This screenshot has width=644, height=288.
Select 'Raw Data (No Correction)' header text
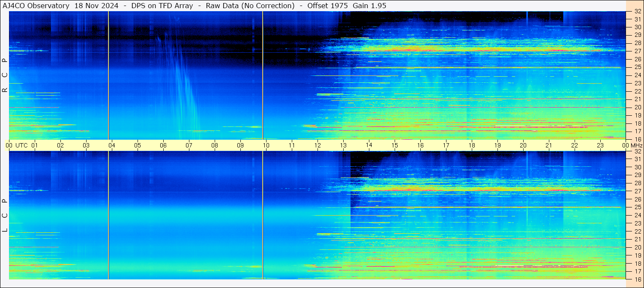(250, 6)
